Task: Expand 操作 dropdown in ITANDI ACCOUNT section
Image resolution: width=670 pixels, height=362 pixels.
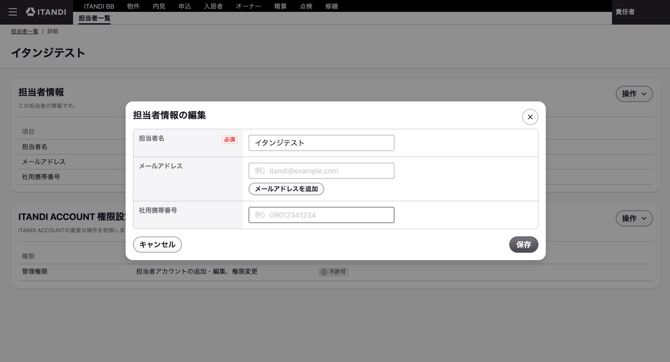Action: pos(634,218)
